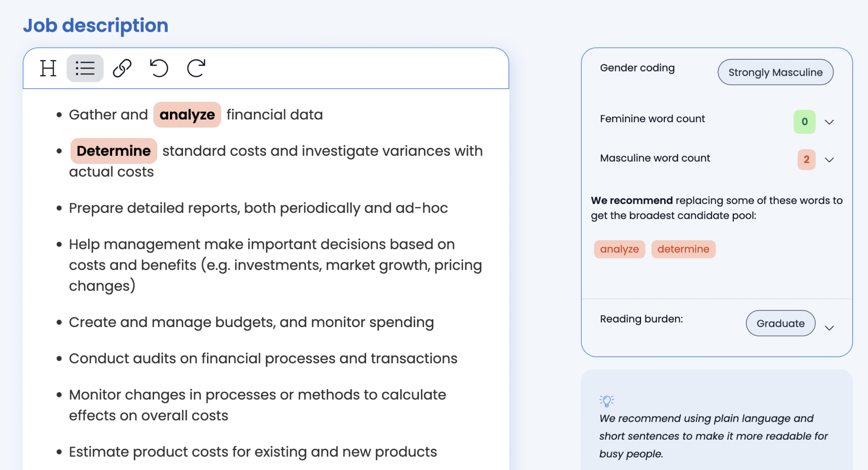
Task: Click highlighted word 'Determine' in editor
Action: click(x=113, y=151)
